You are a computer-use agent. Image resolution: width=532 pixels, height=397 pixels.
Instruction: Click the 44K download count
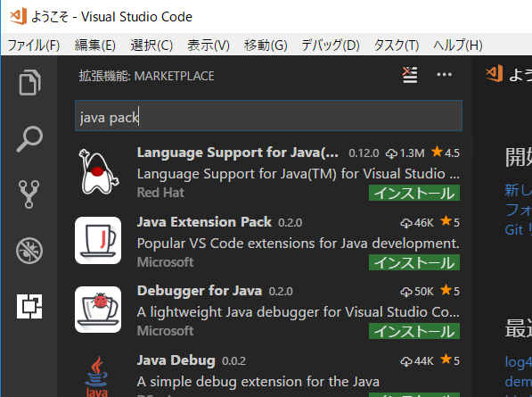[417, 360]
